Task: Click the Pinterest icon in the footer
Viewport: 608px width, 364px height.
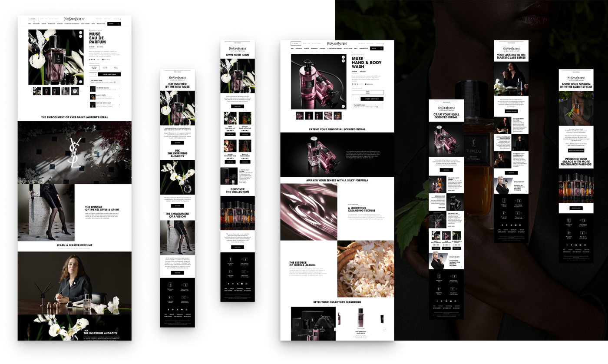Action: pos(173,310)
